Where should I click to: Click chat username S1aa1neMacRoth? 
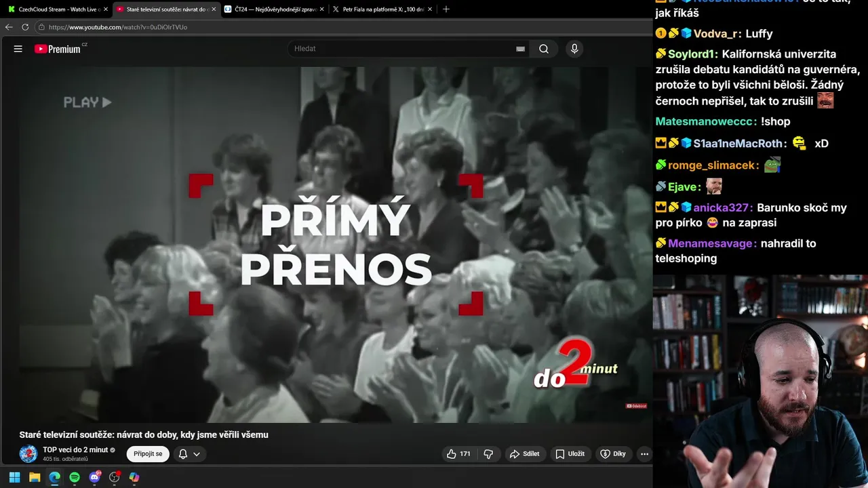coord(738,144)
